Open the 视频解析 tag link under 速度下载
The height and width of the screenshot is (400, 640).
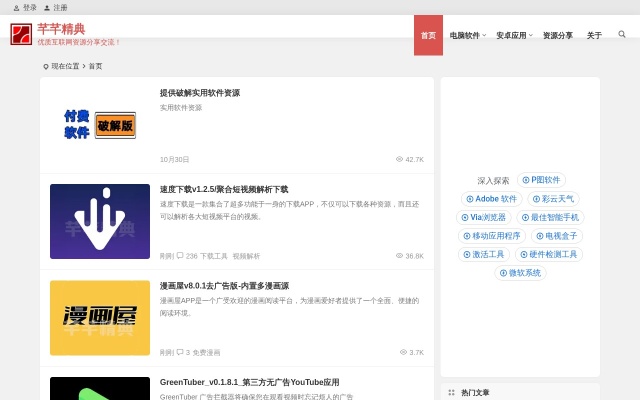pyautogui.click(x=246, y=256)
